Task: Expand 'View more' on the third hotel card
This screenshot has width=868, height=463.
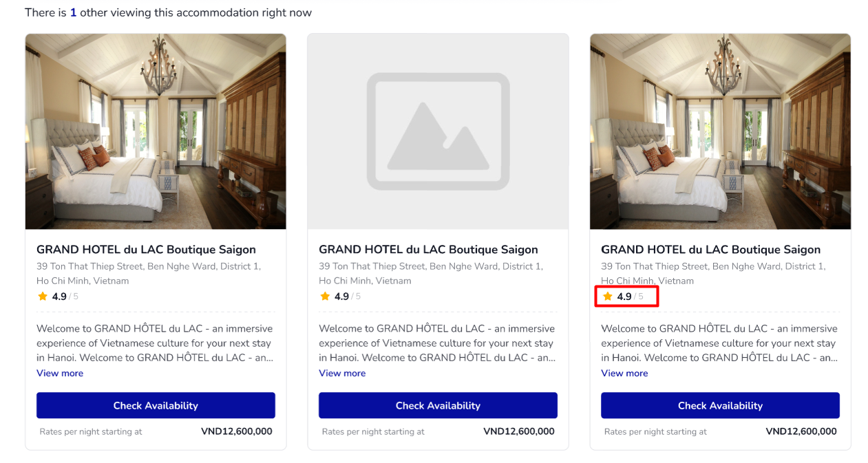Action: pos(624,373)
